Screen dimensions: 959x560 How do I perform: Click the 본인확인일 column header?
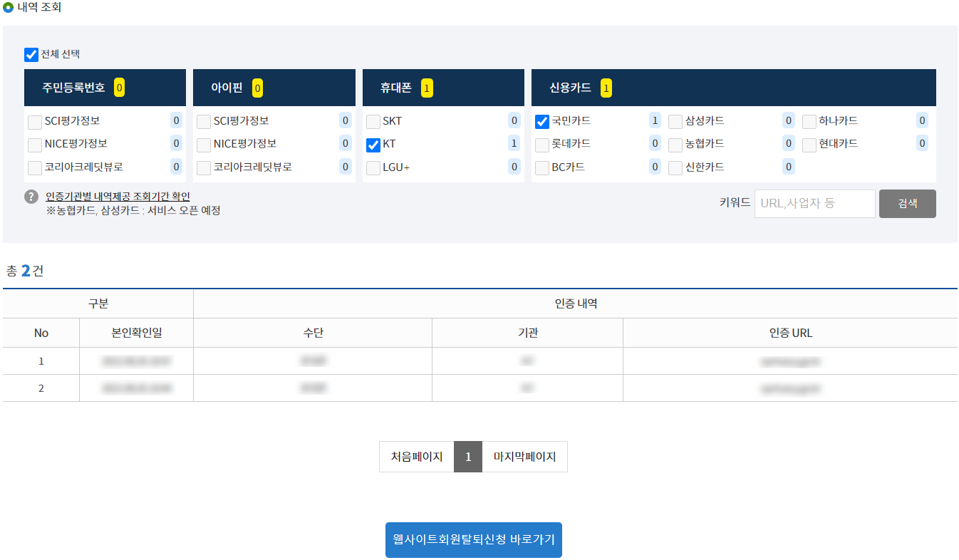point(137,333)
